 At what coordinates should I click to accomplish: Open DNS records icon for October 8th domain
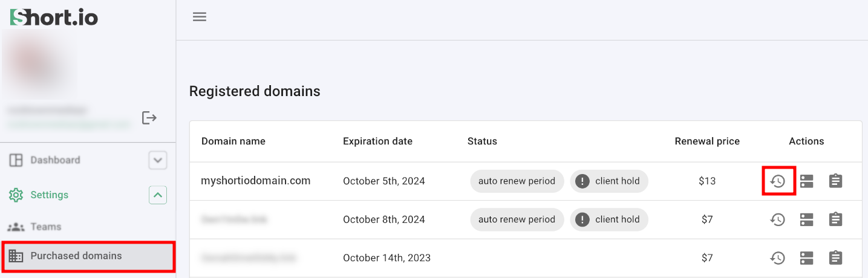[x=806, y=219]
